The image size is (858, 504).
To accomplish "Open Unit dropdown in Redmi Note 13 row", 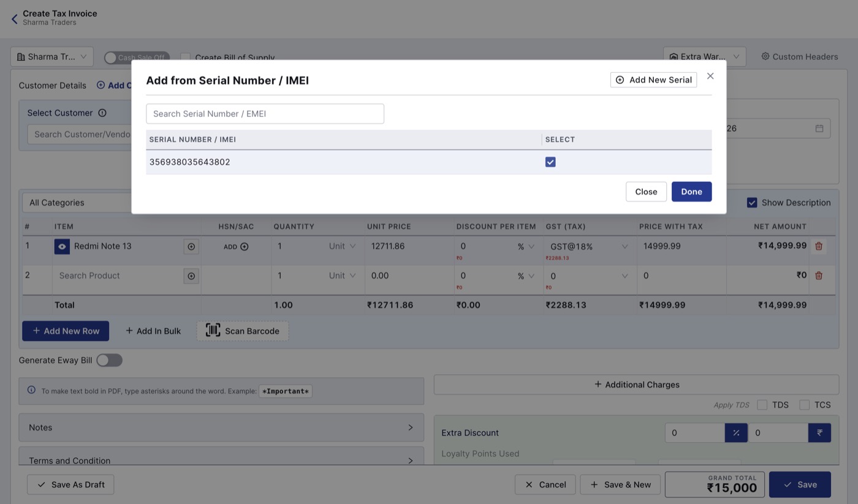I will [343, 246].
